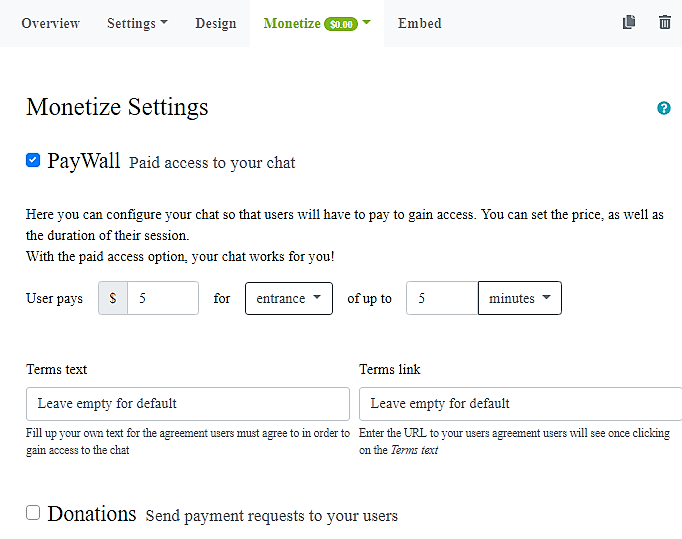Disable the PayWall checkbox
Viewport: 682px width, 539px height.
[33, 160]
